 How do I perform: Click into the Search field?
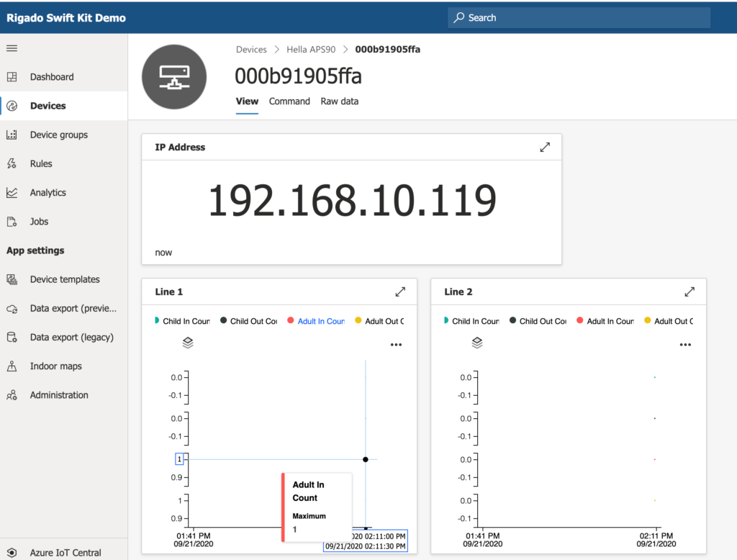click(579, 17)
